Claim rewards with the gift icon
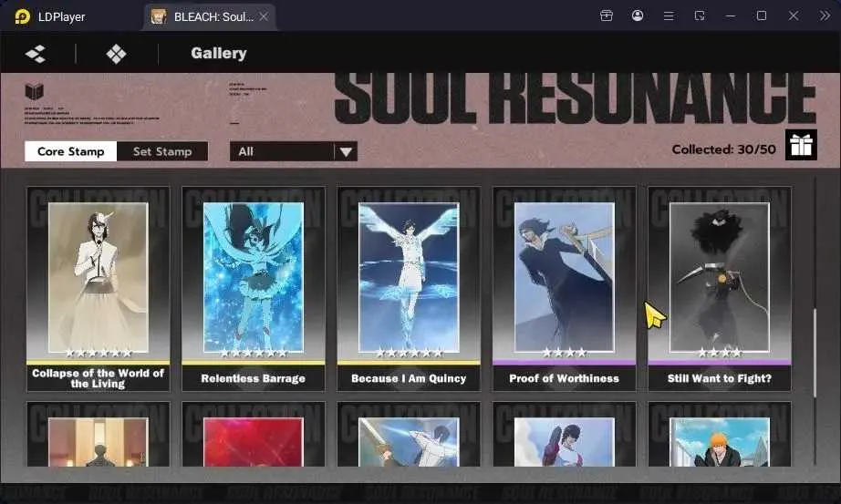This screenshot has height=504, width=841. (x=801, y=145)
